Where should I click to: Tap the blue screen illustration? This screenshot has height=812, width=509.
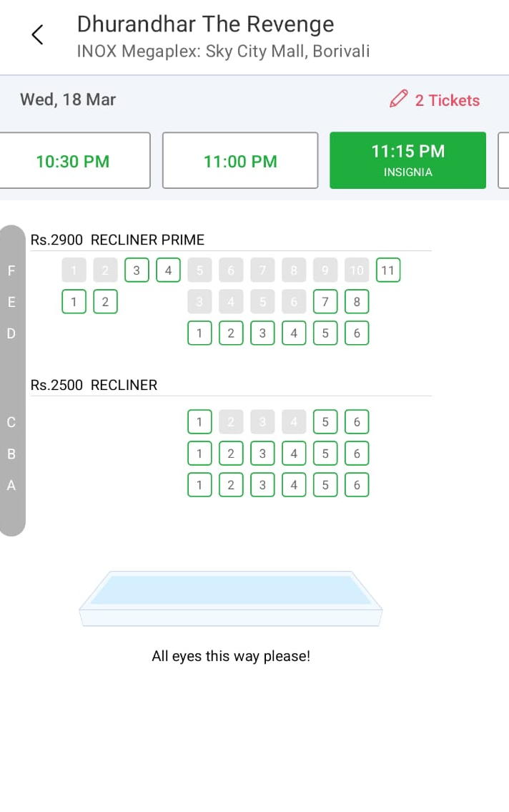point(230,597)
